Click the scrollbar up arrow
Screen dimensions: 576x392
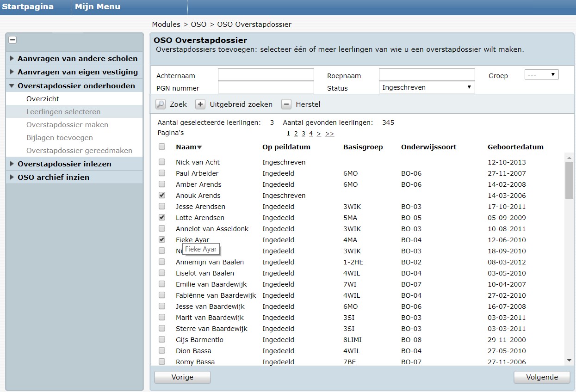click(x=569, y=158)
